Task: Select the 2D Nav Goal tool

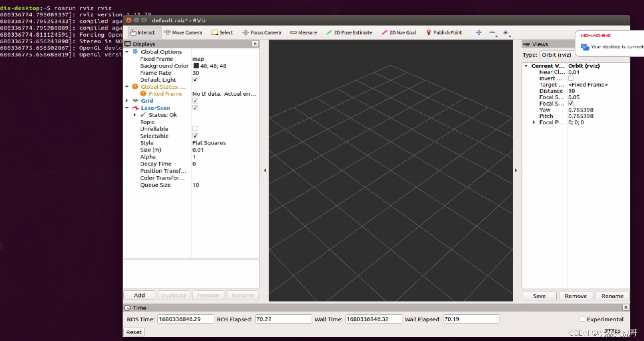Action: tap(399, 32)
